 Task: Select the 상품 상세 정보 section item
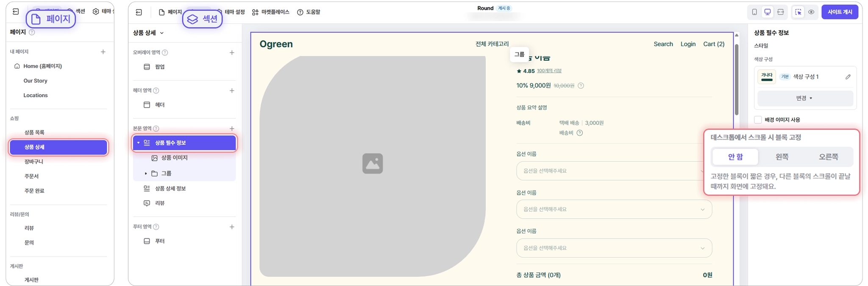click(170, 188)
